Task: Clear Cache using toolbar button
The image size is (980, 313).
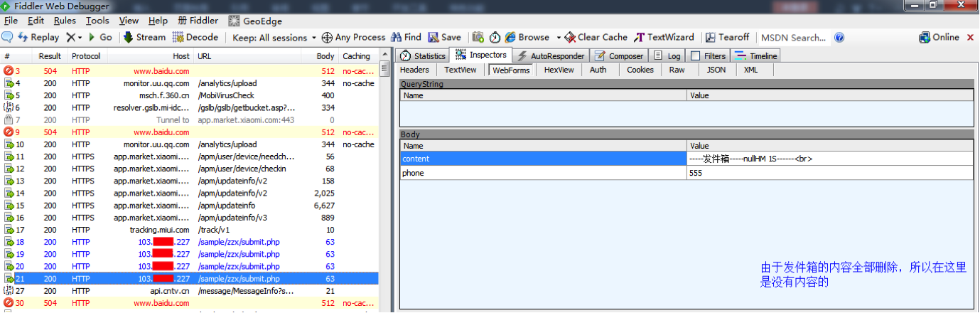Action: (x=596, y=38)
